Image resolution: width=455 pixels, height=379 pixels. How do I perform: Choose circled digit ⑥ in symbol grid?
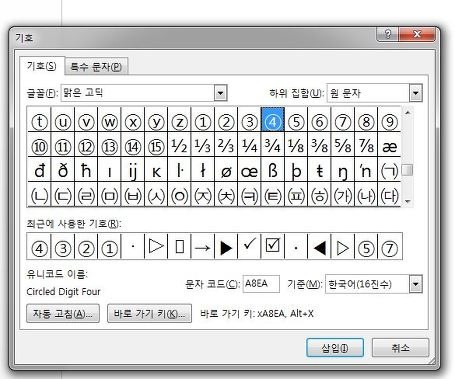[319, 120]
